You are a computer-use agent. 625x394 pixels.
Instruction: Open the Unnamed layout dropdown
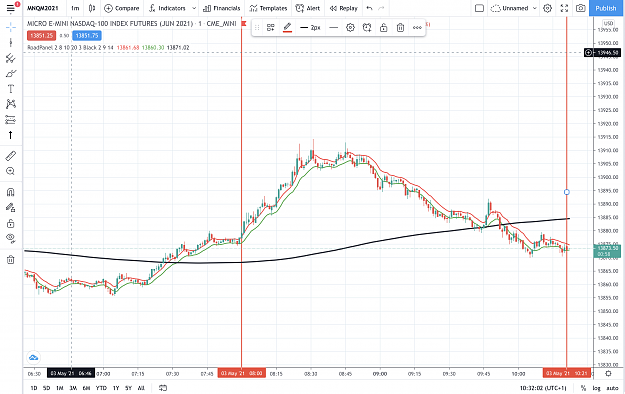(514, 8)
